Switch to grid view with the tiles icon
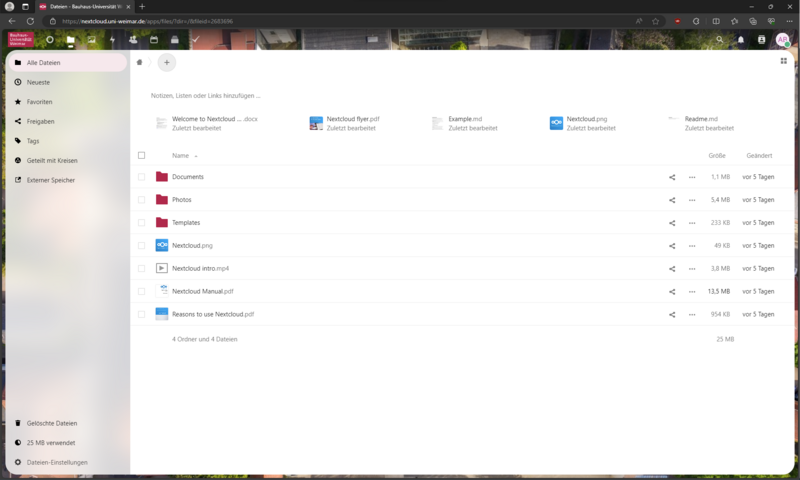The height and width of the screenshot is (480, 800). pyautogui.click(x=784, y=61)
